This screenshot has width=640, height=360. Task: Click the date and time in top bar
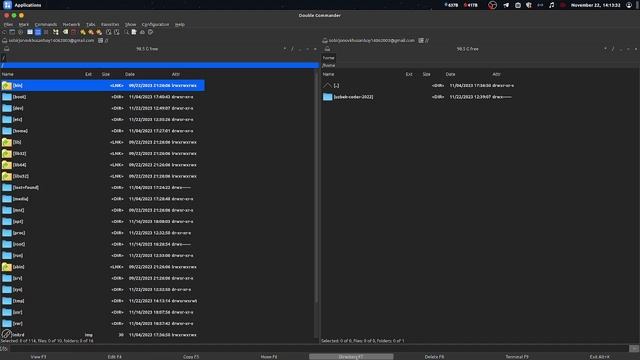click(x=596, y=5)
